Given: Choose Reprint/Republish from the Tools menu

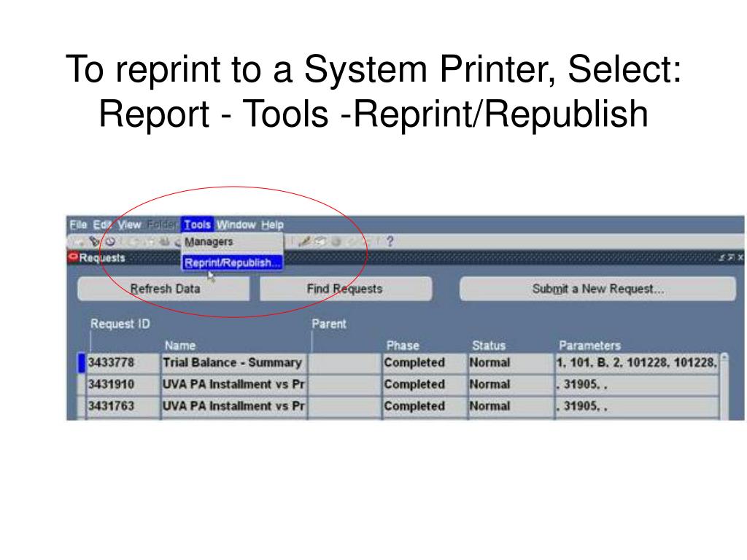Looking at the screenshot, I should 232,262.
